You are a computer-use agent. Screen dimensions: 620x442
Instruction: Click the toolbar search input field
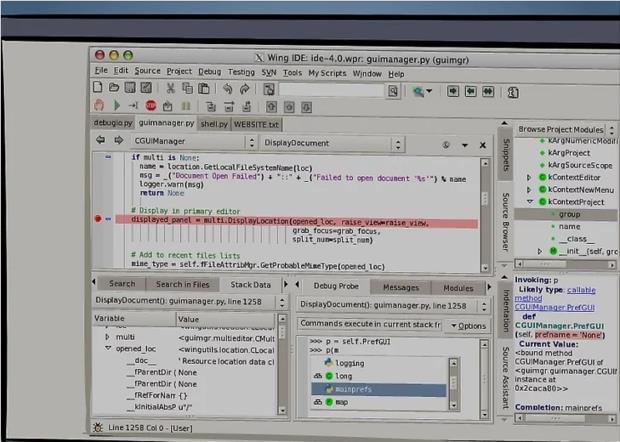pyautogui.click(x=331, y=91)
